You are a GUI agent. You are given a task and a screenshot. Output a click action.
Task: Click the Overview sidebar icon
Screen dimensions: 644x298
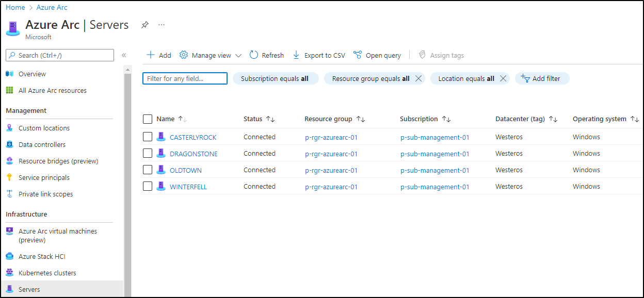(x=9, y=74)
